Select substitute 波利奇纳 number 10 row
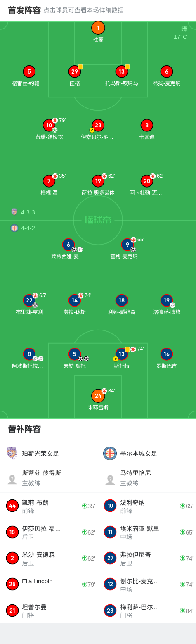The image size is (196, 644). 147,506
